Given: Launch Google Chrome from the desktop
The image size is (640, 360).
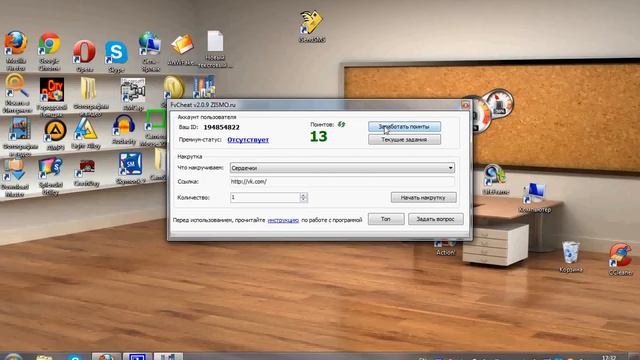Looking at the screenshot, I should tap(49, 44).
